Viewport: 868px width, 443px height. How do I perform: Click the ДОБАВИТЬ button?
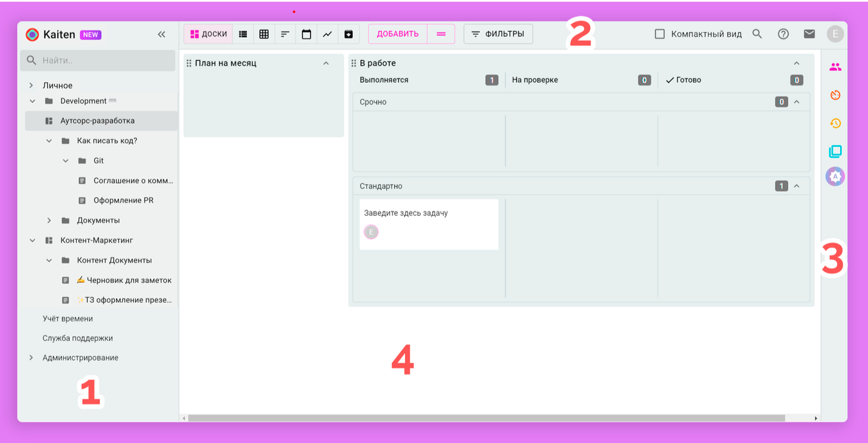[398, 34]
